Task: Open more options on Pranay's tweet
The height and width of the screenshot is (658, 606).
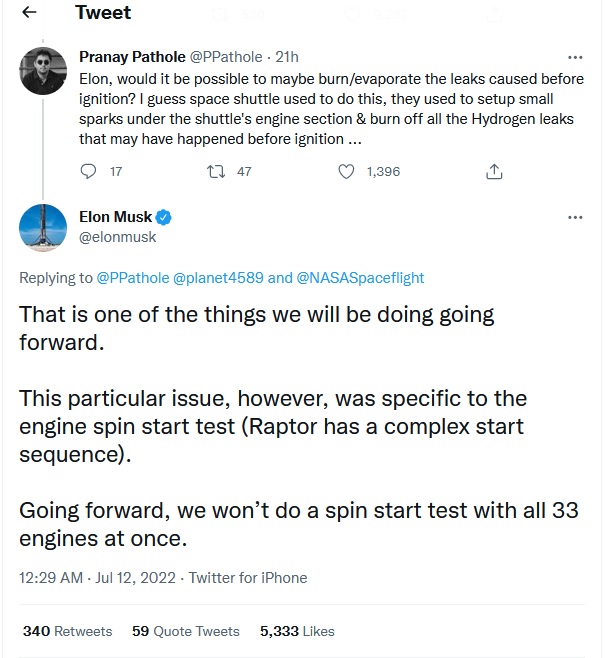Action: [575, 58]
